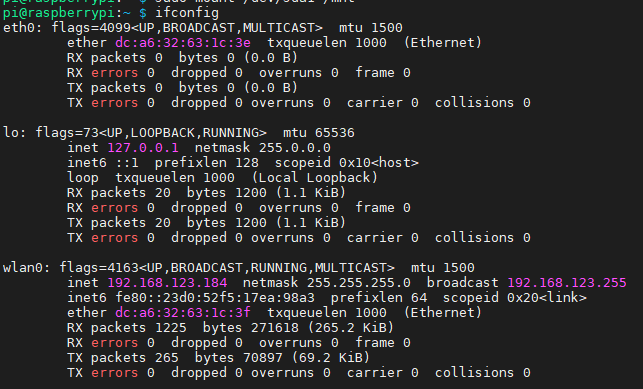643x389 pixels.
Task: Select MAC address dc:a6:32:63:1c:3e
Action: [x=183, y=43]
